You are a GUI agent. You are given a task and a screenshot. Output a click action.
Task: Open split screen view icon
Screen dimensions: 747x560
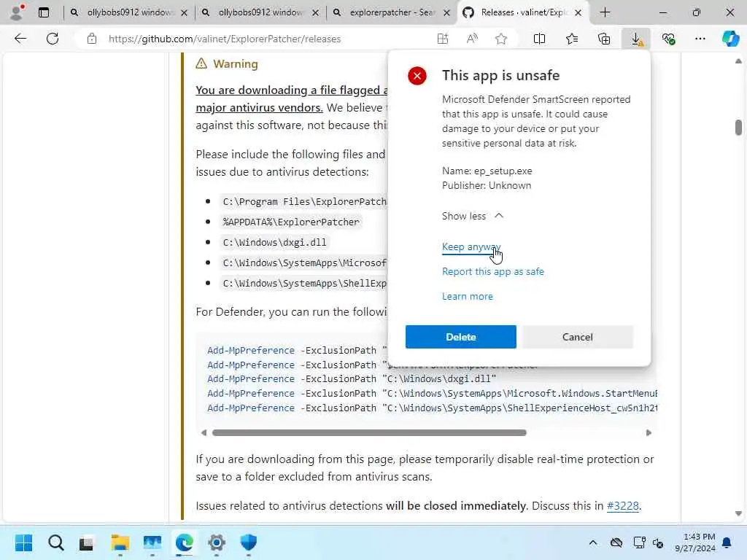click(539, 39)
